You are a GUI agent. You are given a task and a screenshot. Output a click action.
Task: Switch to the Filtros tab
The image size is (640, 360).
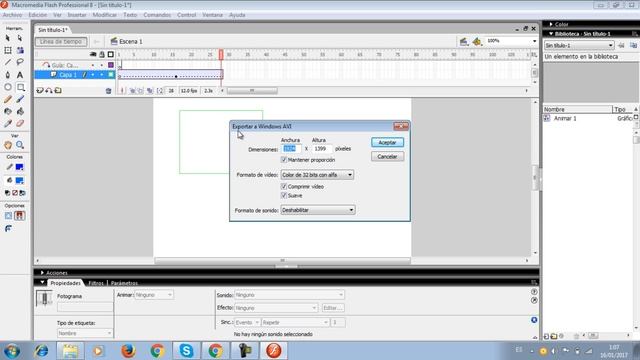point(96,283)
